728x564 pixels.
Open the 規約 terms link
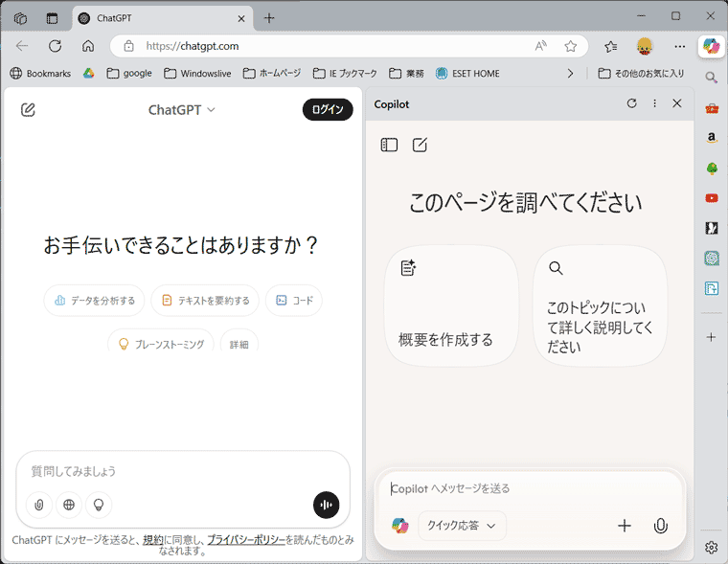coord(153,540)
